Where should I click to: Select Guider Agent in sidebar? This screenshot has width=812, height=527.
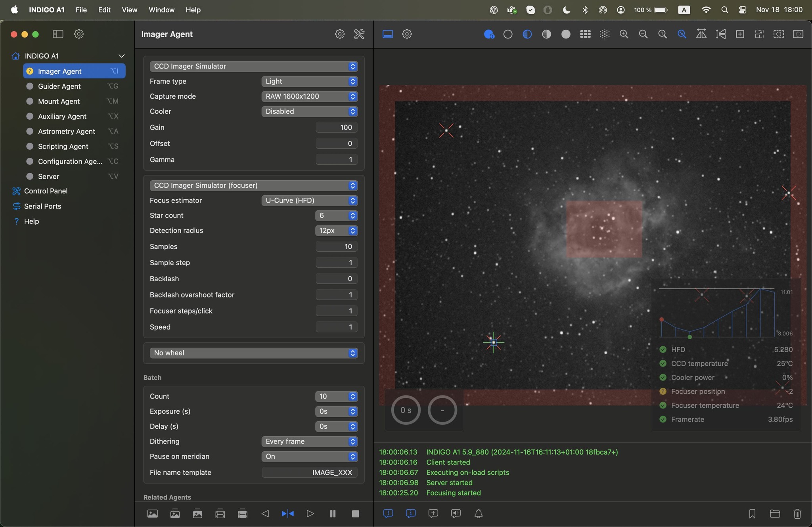click(x=74, y=86)
